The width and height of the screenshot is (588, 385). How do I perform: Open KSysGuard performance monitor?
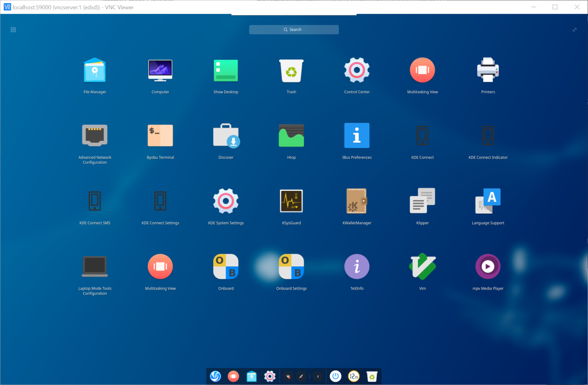(x=291, y=201)
